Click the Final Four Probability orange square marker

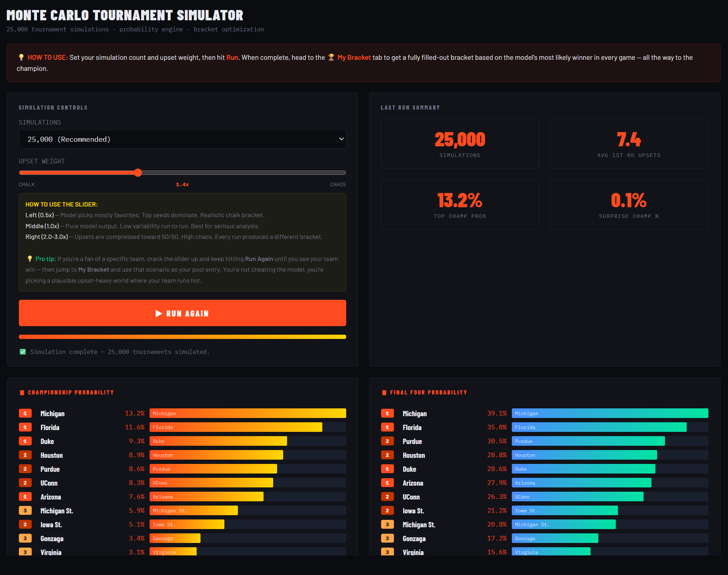[384, 392]
